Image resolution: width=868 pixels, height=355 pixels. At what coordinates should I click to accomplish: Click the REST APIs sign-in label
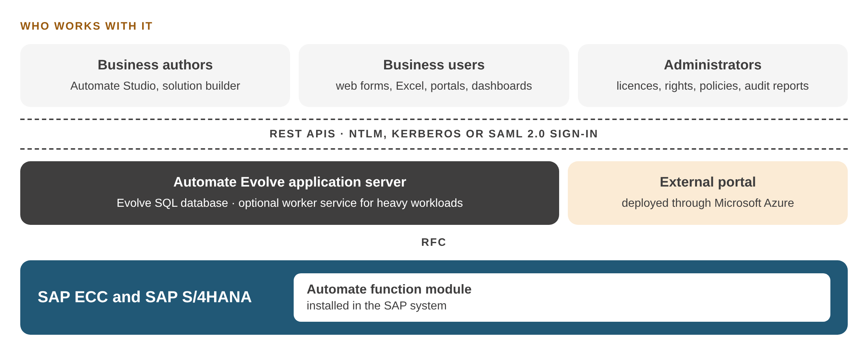tap(434, 134)
